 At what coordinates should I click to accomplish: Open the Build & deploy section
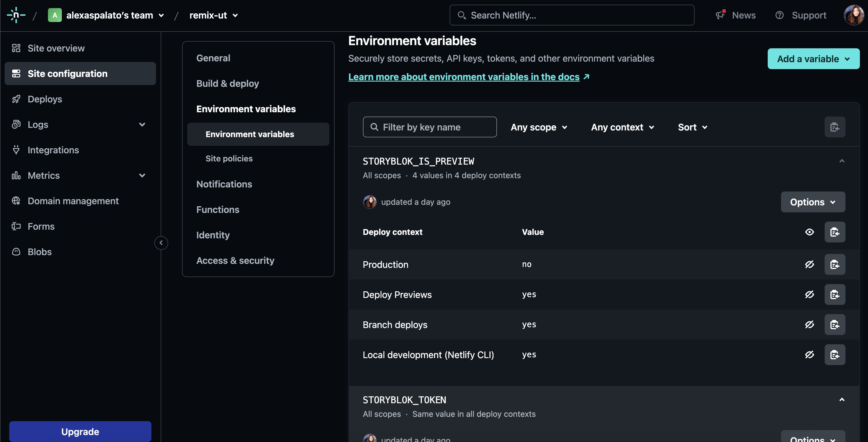point(227,83)
